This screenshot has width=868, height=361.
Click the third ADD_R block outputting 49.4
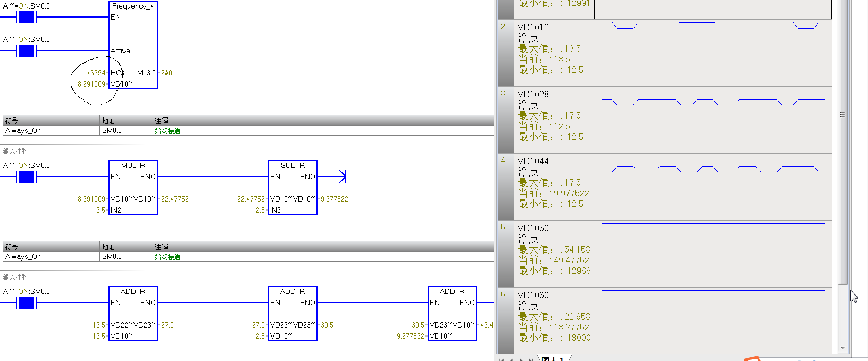452,313
